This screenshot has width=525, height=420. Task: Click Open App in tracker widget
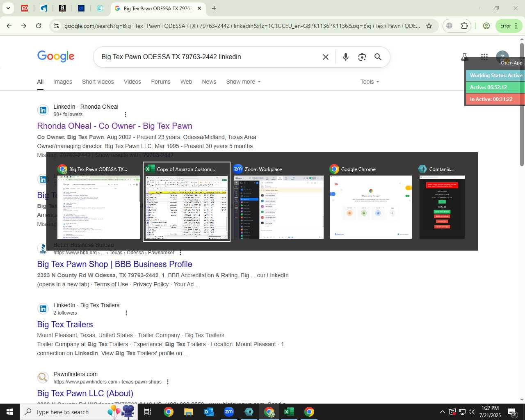click(511, 63)
